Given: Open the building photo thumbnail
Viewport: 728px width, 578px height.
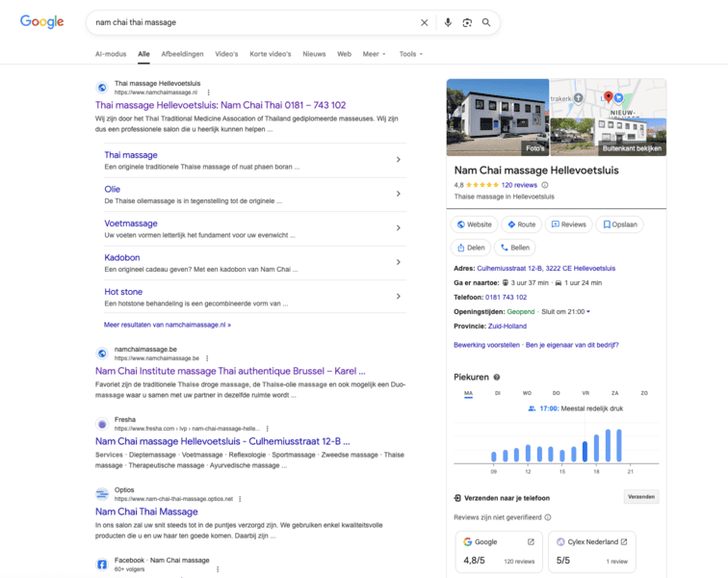Looking at the screenshot, I should (x=497, y=117).
